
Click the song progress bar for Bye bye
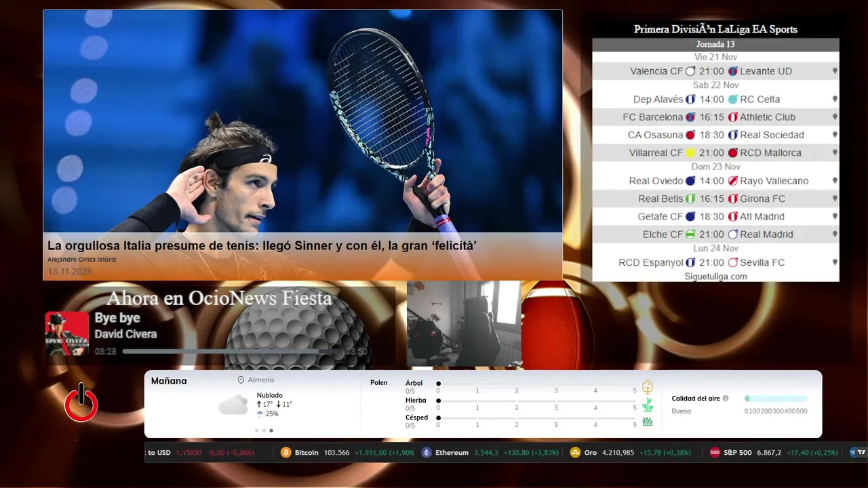pyautogui.click(x=231, y=352)
